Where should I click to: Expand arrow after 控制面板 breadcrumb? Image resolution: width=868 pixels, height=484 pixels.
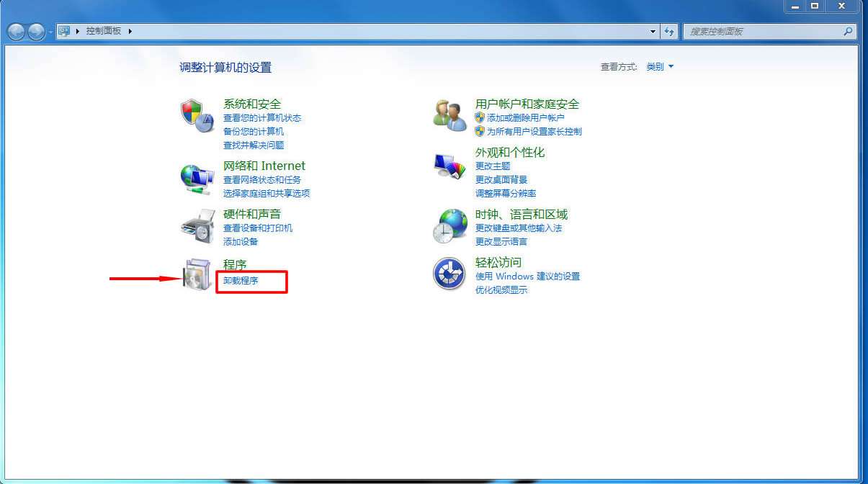(x=130, y=32)
